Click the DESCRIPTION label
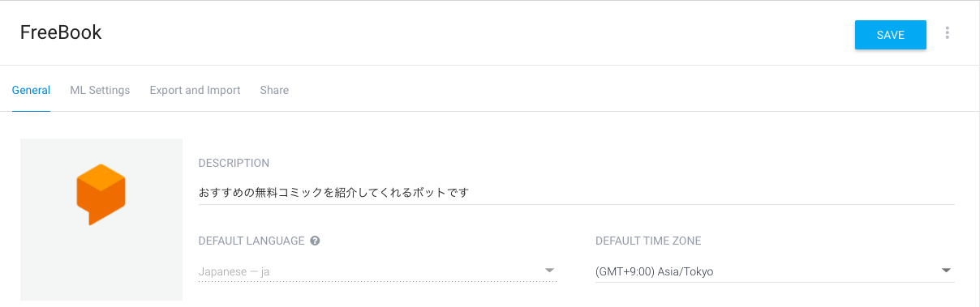The height and width of the screenshot is (307, 980). tap(234, 164)
